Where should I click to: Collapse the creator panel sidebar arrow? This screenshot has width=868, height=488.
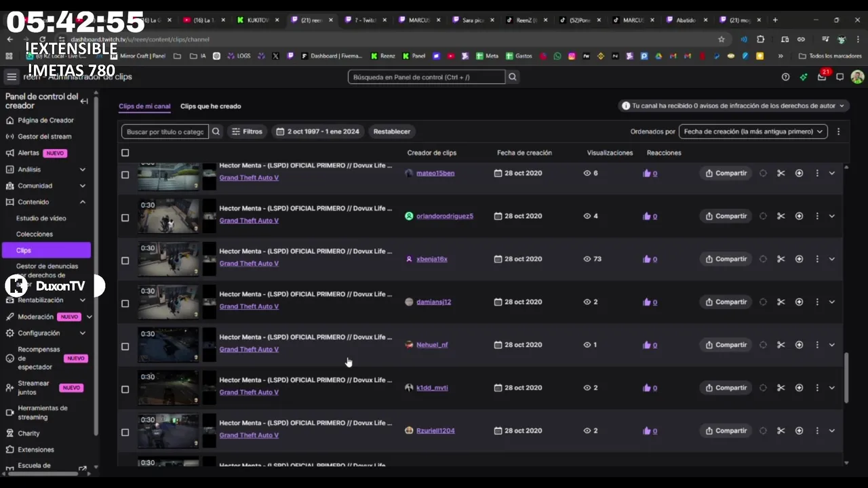coord(84,101)
